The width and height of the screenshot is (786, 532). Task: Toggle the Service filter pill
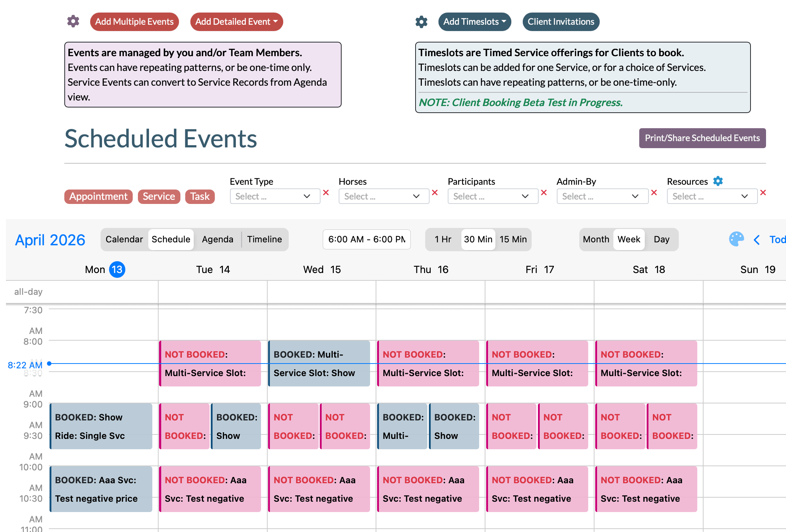[159, 197]
